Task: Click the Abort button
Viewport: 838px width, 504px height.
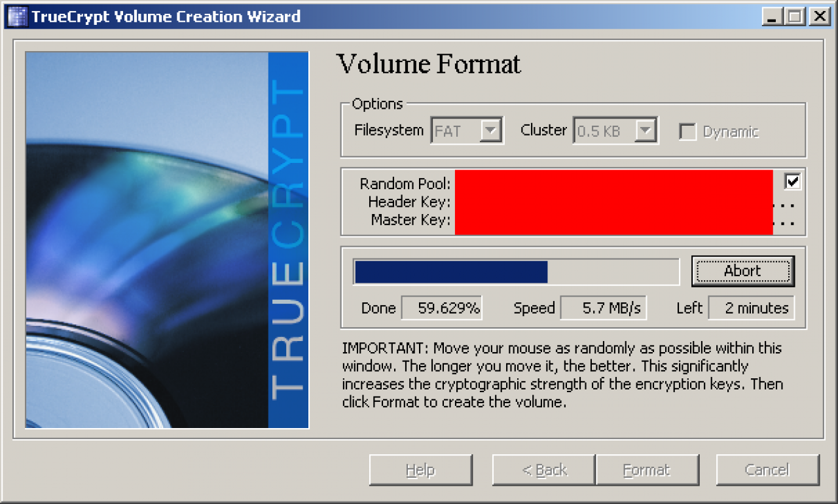Action: [743, 271]
